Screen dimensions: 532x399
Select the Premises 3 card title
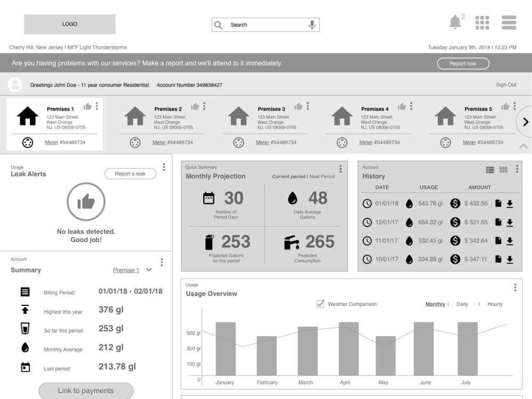point(271,109)
